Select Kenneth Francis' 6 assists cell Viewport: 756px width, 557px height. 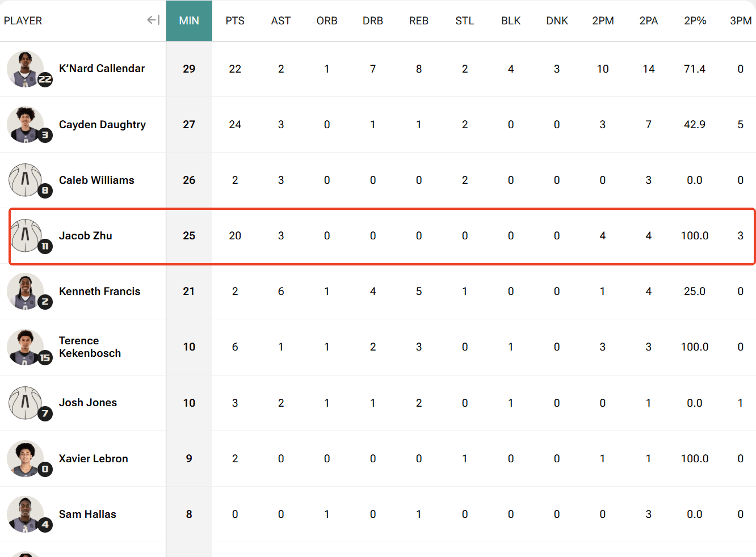pos(281,291)
